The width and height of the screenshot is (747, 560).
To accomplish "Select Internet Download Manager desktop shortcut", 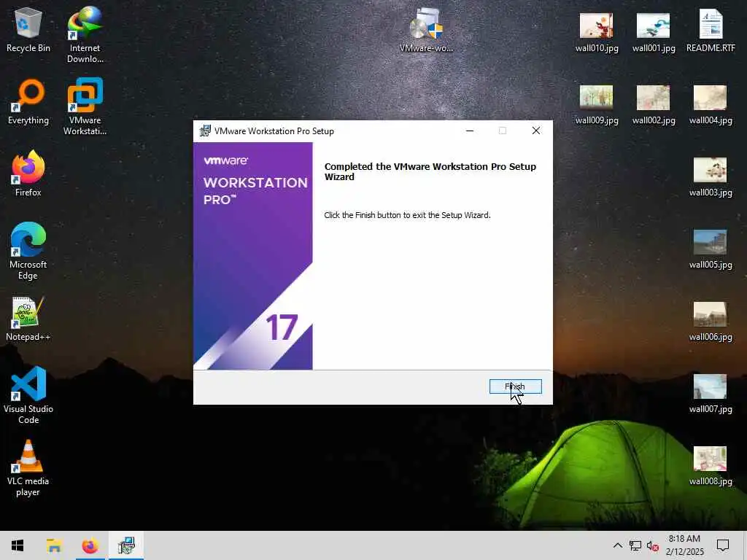I will tap(85, 35).
